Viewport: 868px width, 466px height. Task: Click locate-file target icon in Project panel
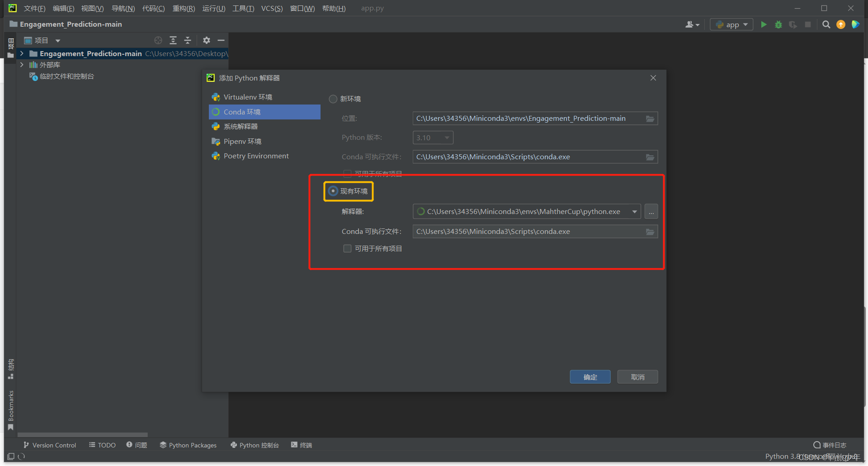point(158,40)
